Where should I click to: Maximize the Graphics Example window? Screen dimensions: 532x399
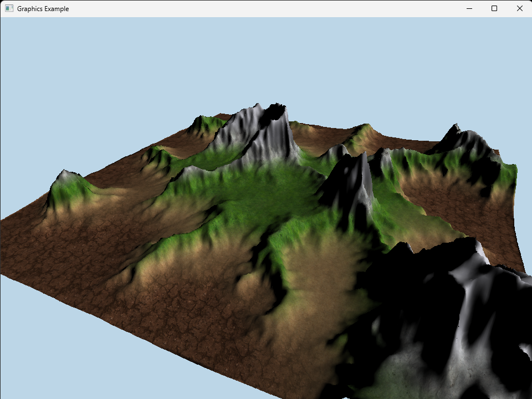click(x=494, y=8)
